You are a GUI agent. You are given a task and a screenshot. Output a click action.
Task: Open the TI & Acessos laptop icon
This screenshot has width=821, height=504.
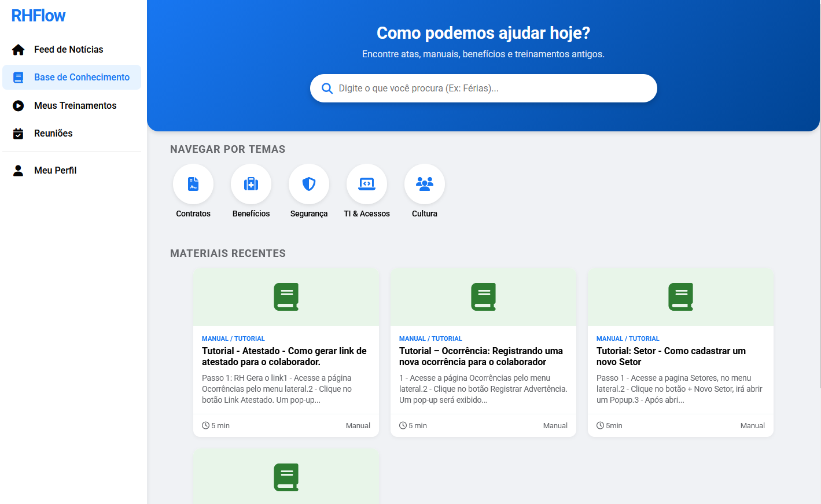[x=366, y=183]
